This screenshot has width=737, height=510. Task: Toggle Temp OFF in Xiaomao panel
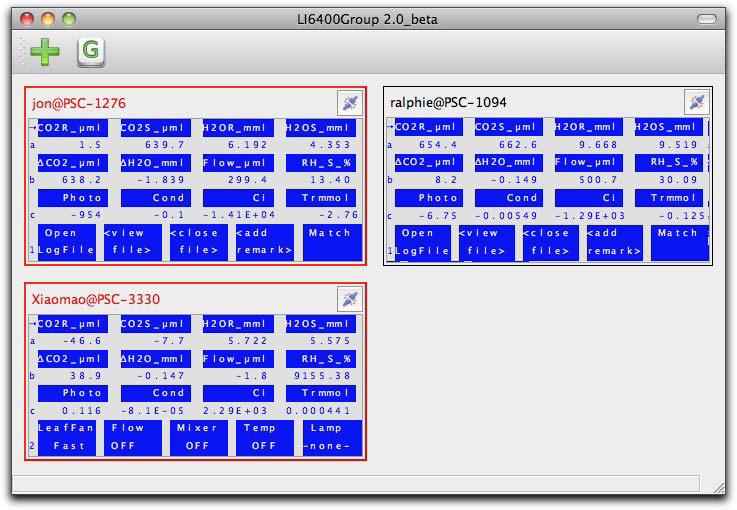pyautogui.click(x=265, y=438)
